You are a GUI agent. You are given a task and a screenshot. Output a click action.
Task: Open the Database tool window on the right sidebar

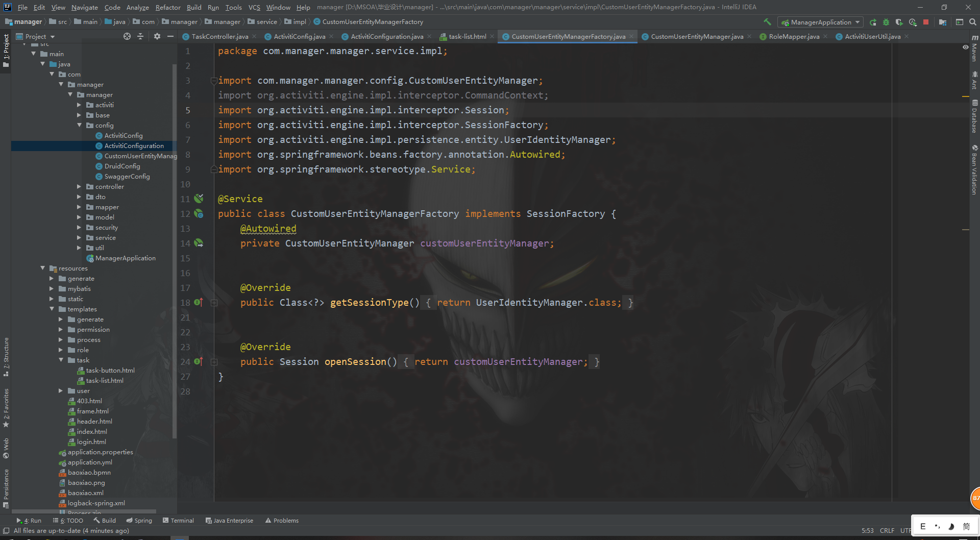point(974,116)
